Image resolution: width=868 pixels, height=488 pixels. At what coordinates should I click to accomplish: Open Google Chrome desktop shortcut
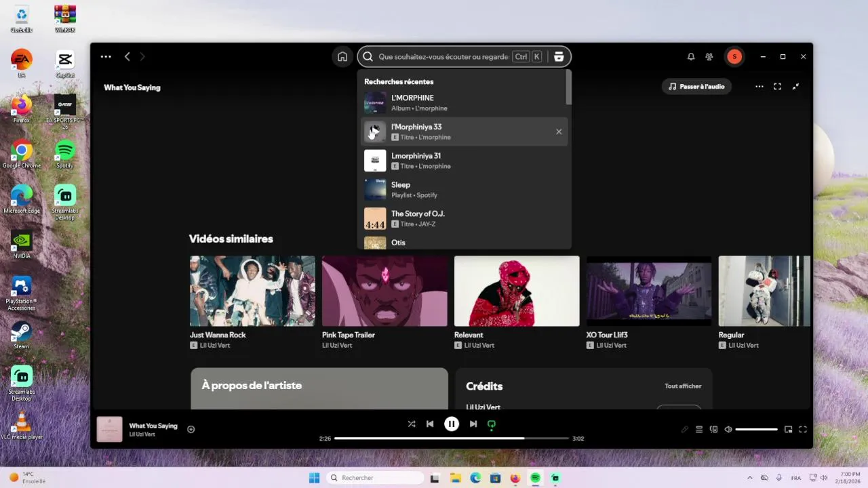22,155
